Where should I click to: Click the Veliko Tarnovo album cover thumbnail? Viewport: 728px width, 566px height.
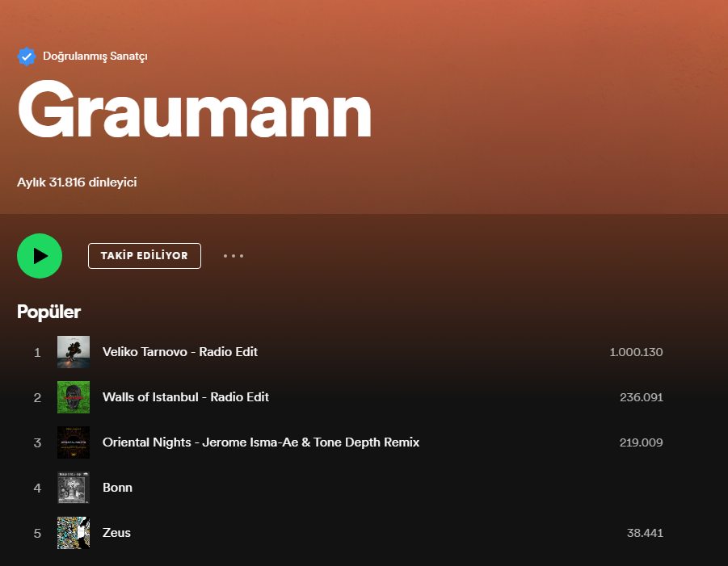click(74, 352)
